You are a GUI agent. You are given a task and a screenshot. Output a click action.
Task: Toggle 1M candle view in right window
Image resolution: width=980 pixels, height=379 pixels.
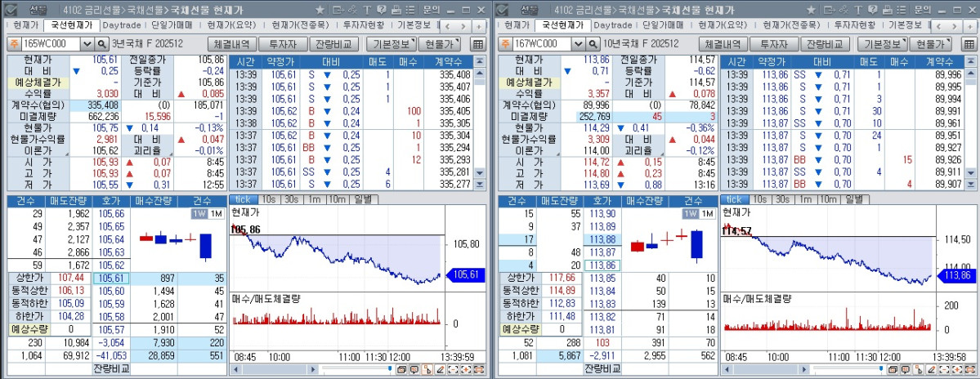[708, 213]
